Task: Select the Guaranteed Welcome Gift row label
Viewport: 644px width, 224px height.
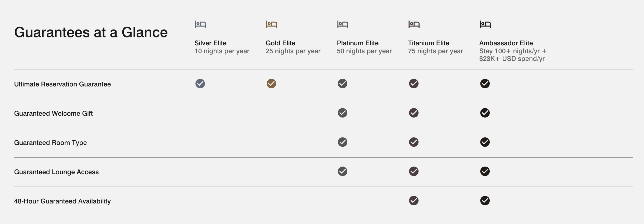Action: 54,114
